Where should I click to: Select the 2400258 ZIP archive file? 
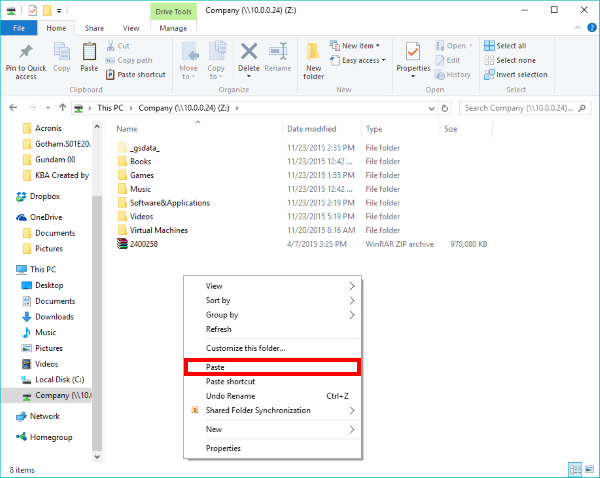coord(138,244)
